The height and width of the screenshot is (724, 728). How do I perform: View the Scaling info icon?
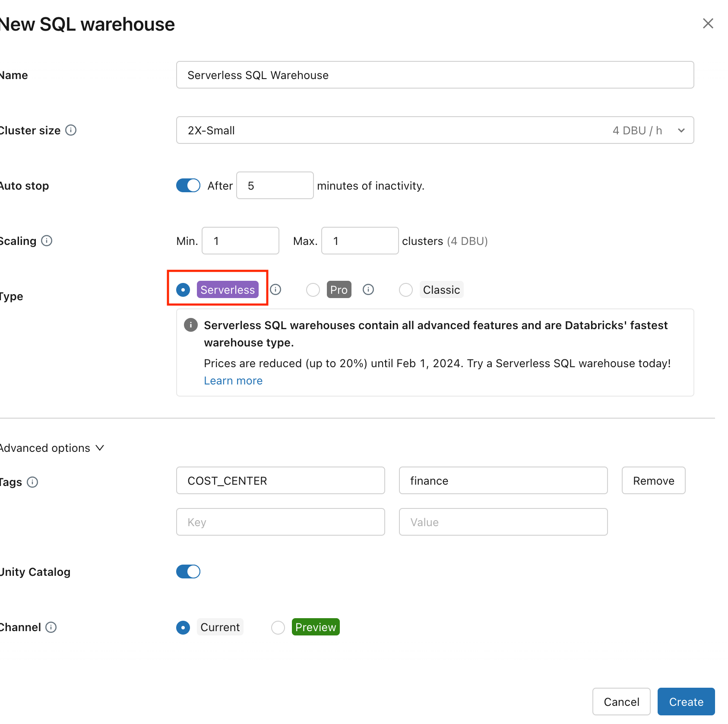(x=47, y=241)
